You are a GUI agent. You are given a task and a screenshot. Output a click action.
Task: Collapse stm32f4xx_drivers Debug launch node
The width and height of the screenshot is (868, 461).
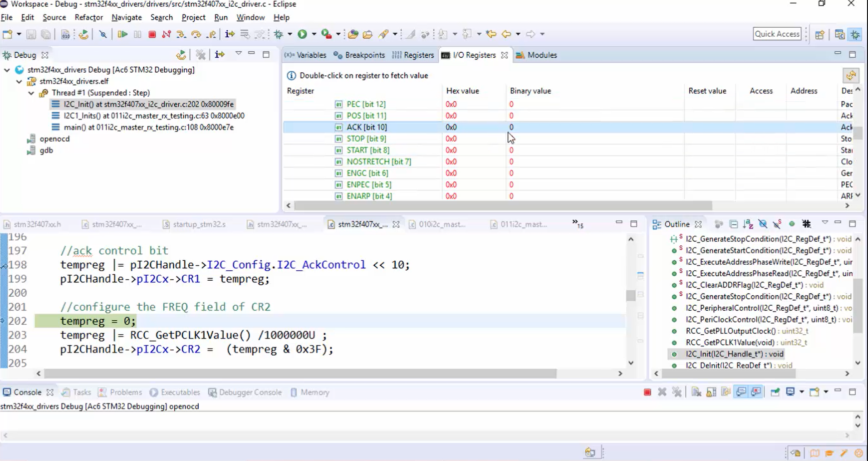click(x=7, y=70)
